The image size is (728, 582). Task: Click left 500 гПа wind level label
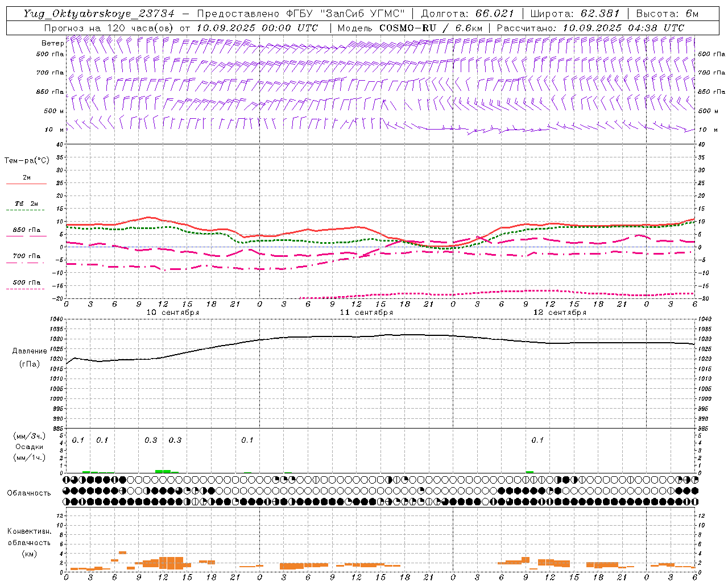50,54
